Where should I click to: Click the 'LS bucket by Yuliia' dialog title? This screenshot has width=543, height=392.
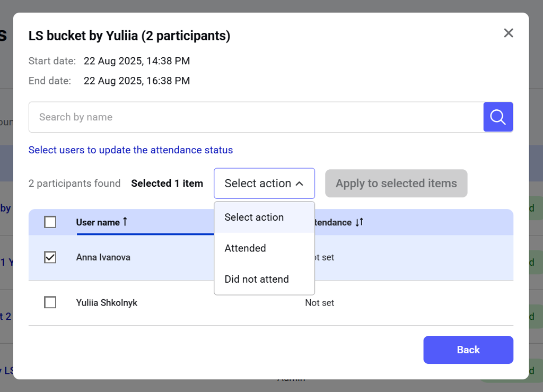[x=129, y=36]
